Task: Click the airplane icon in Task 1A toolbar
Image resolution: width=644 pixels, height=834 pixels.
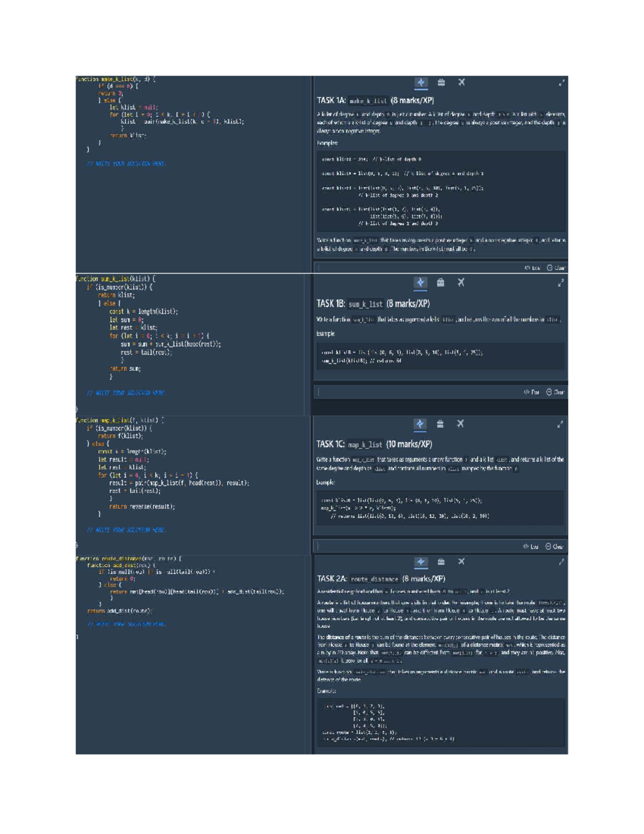Action: [x=460, y=82]
